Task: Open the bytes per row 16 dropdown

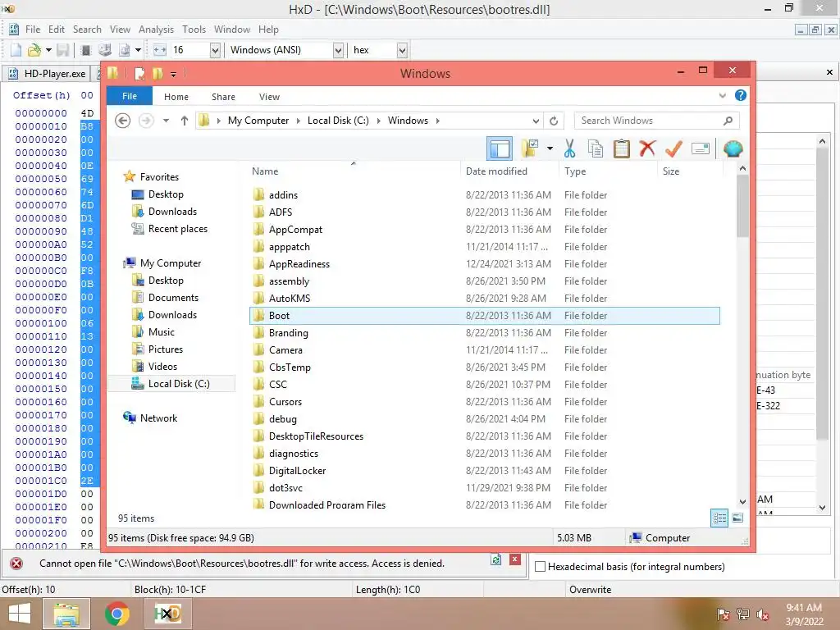Action: pos(215,50)
